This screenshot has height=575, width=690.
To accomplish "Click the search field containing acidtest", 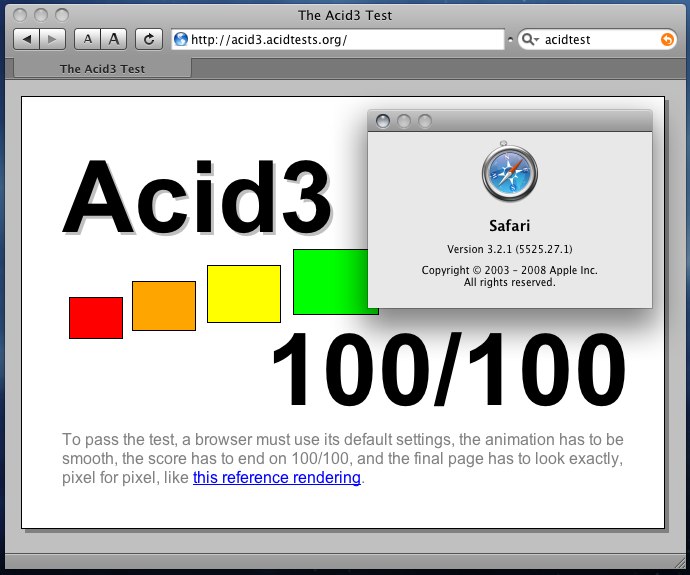I will (x=597, y=40).
